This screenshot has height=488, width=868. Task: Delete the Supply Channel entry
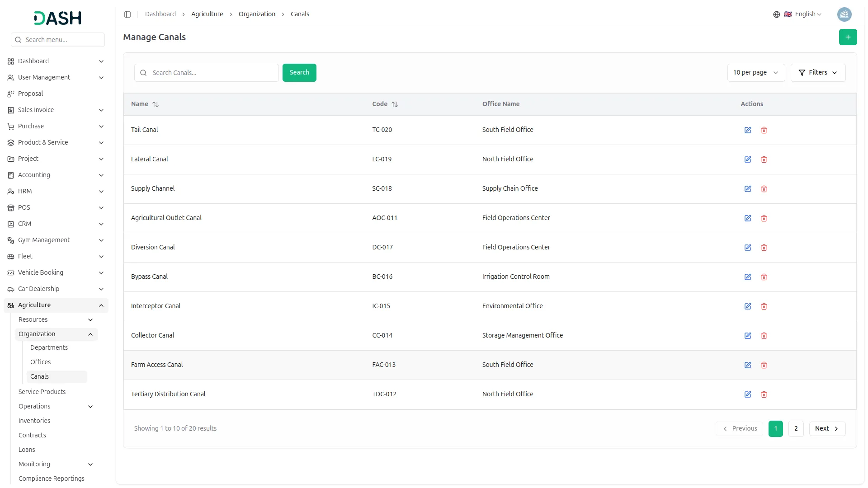click(764, 189)
